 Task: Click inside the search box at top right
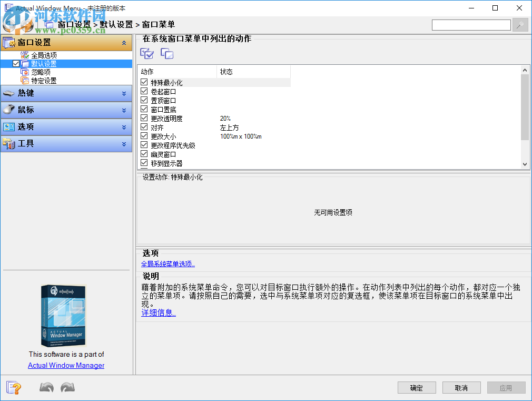coord(471,24)
